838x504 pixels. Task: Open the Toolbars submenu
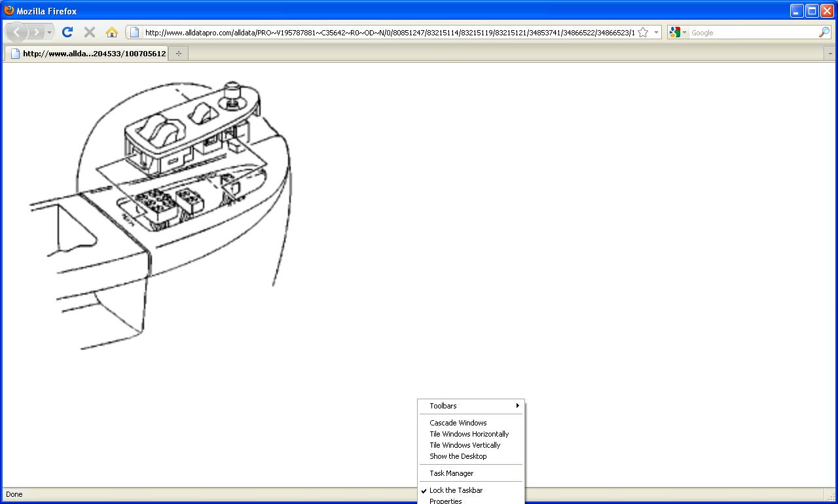(x=471, y=406)
